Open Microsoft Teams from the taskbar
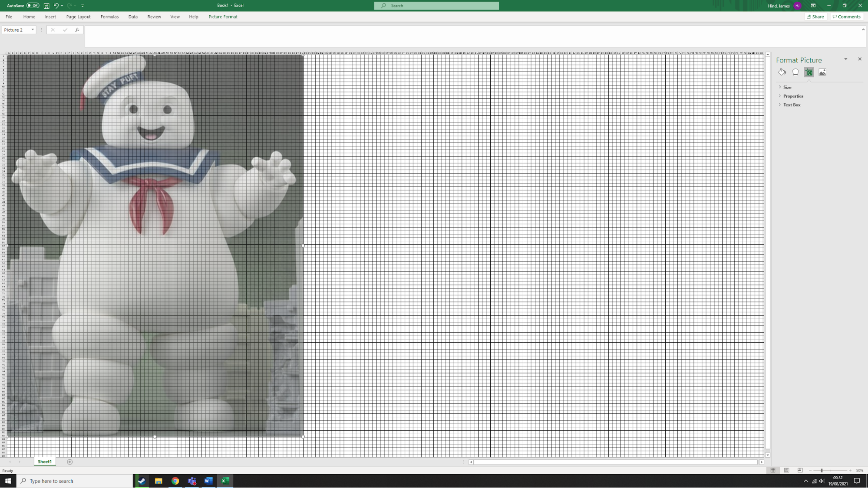This screenshot has height=488, width=868. click(192, 481)
